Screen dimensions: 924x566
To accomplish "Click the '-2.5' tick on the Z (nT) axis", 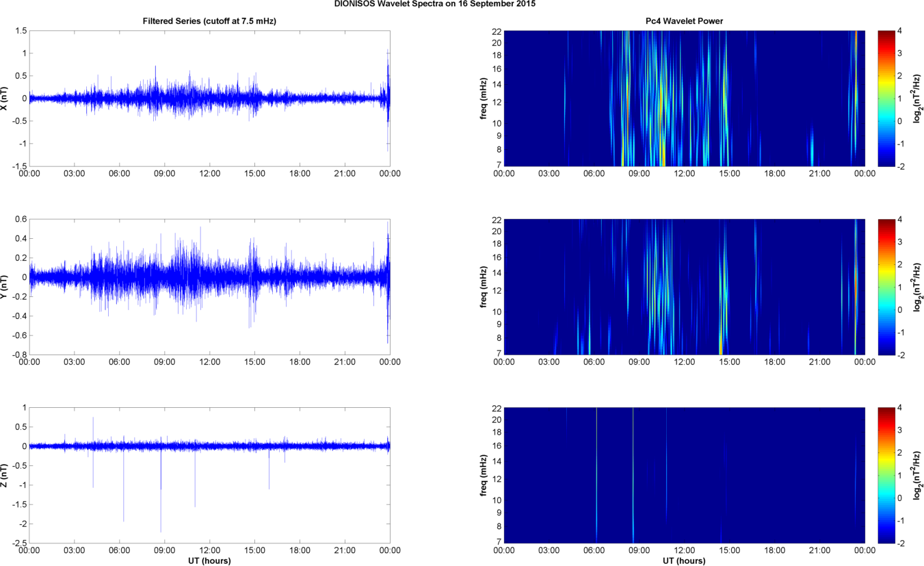I will pos(18,543).
